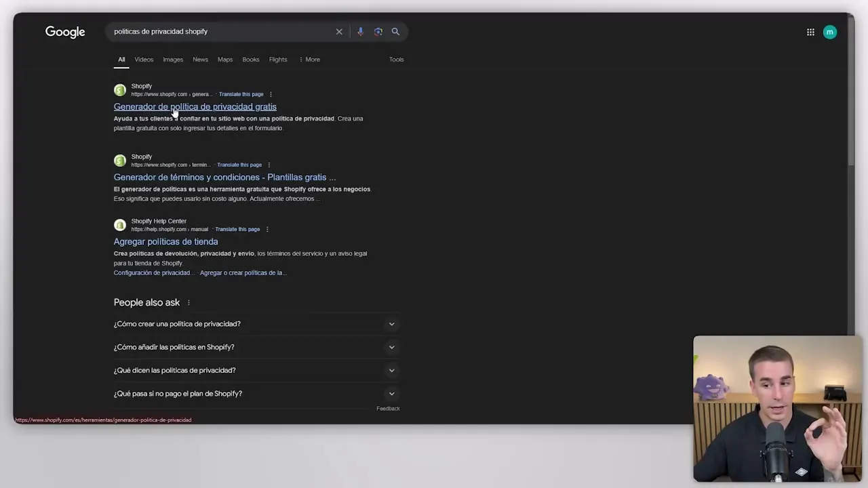Open 'Generador de términos y condiciones' result

coord(224,177)
